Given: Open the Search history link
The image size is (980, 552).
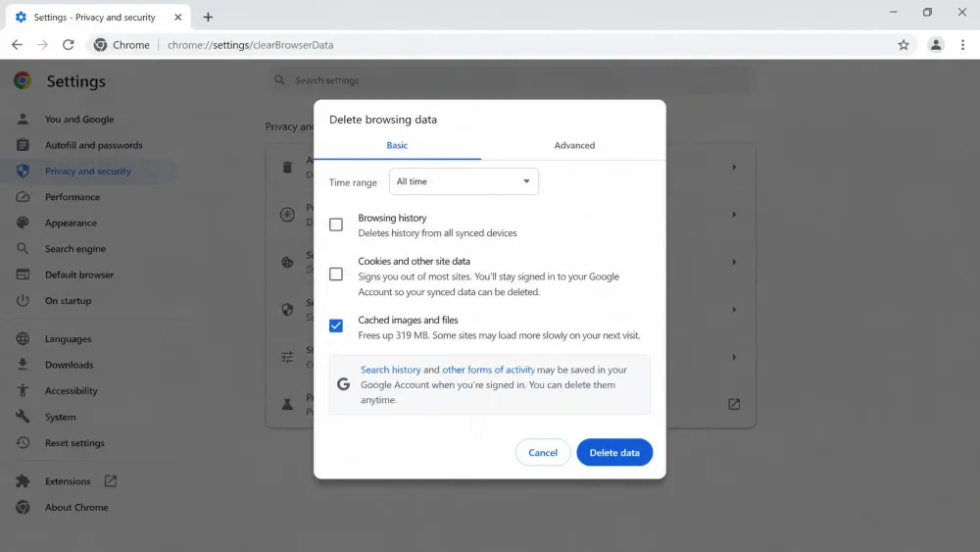Looking at the screenshot, I should click(x=391, y=370).
